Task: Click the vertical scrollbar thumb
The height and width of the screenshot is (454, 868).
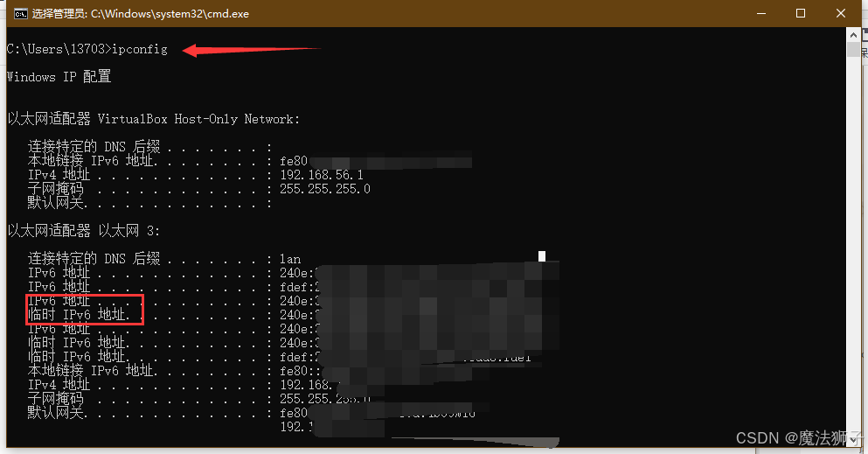Action: pos(853,49)
